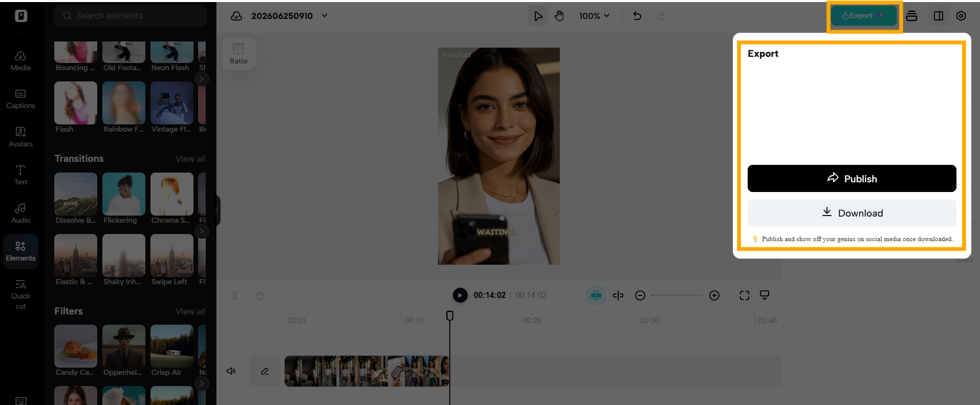Expand filters row with the right arrow
The height and width of the screenshot is (405, 980).
click(202, 383)
